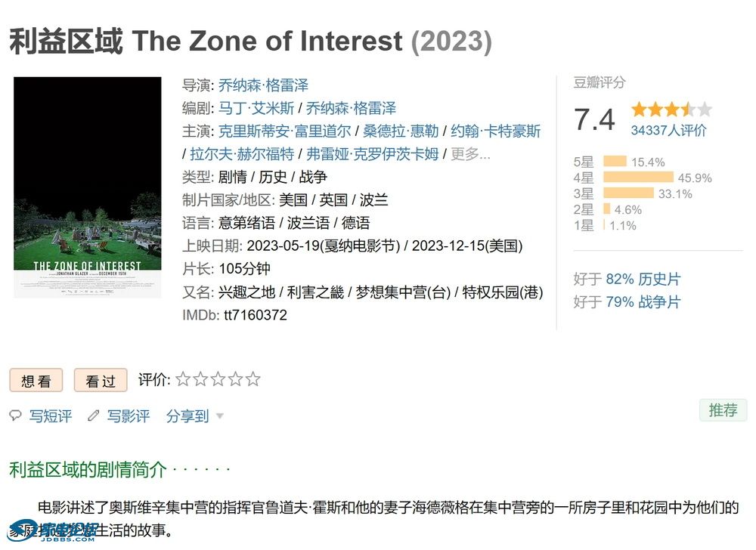Mark film as 看过
The height and width of the screenshot is (550, 756).
(101, 381)
